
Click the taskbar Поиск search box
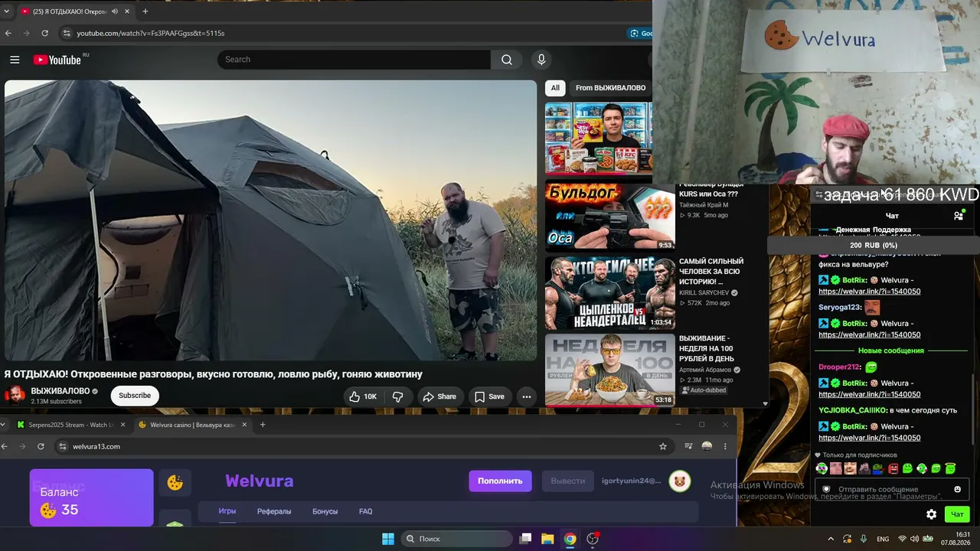point(456,539)
